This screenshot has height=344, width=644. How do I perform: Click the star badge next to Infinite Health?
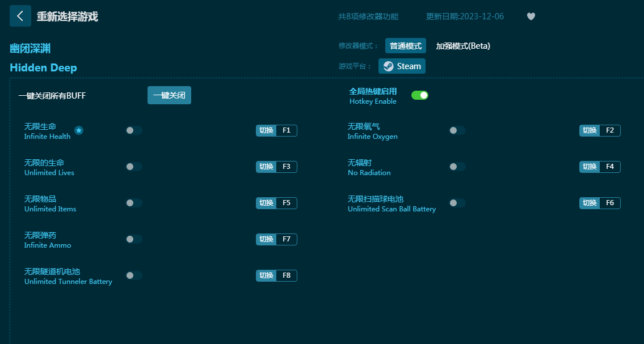79,130
